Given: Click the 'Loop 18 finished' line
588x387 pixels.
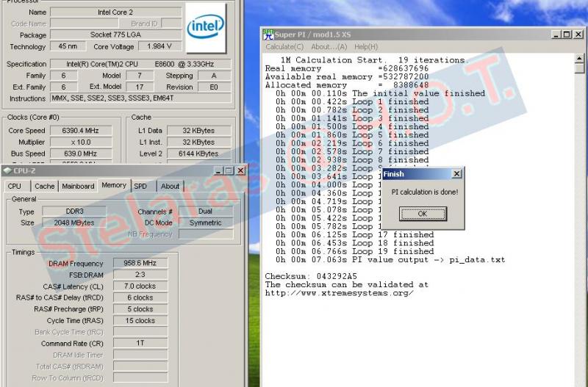Looking at the screenshot, I should [x=355, y=243].
